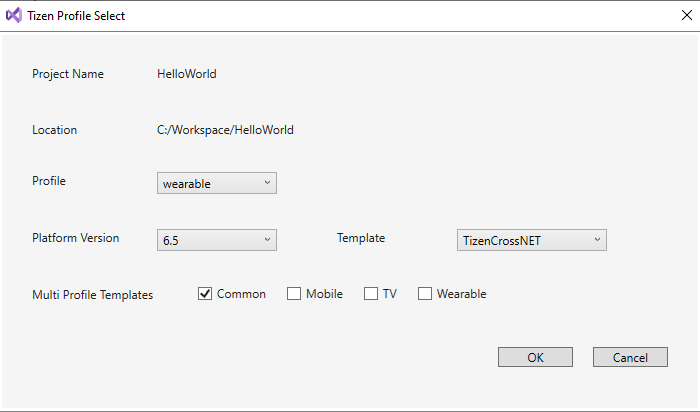This screenshot has width=700, height=412.
Task: Click the Template field label
Action: 360,238
